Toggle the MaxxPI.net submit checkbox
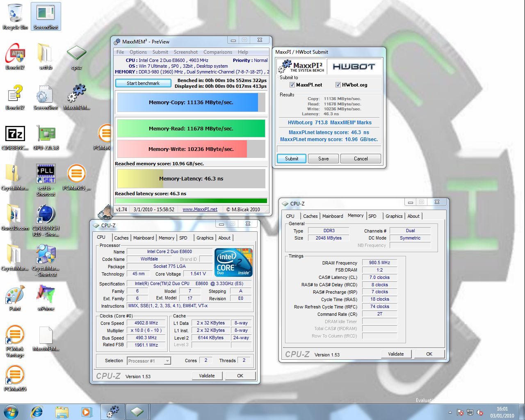525x420 pixels. 292,85
